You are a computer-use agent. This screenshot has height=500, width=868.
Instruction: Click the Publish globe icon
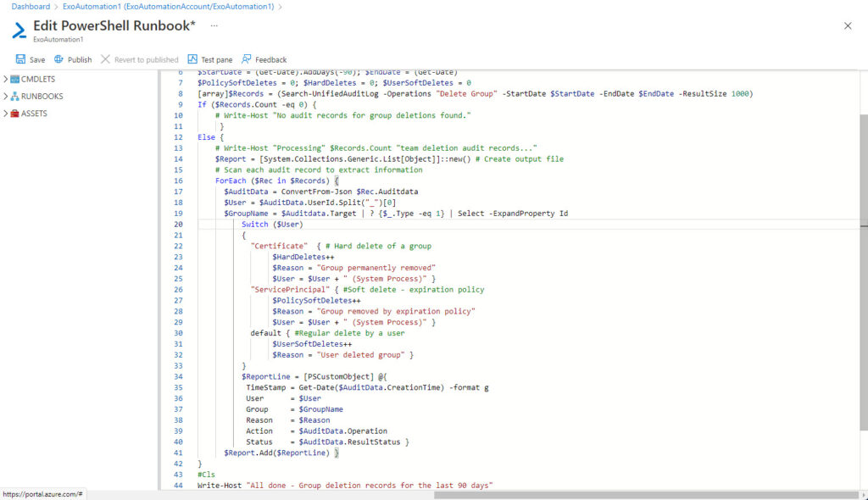58,58
